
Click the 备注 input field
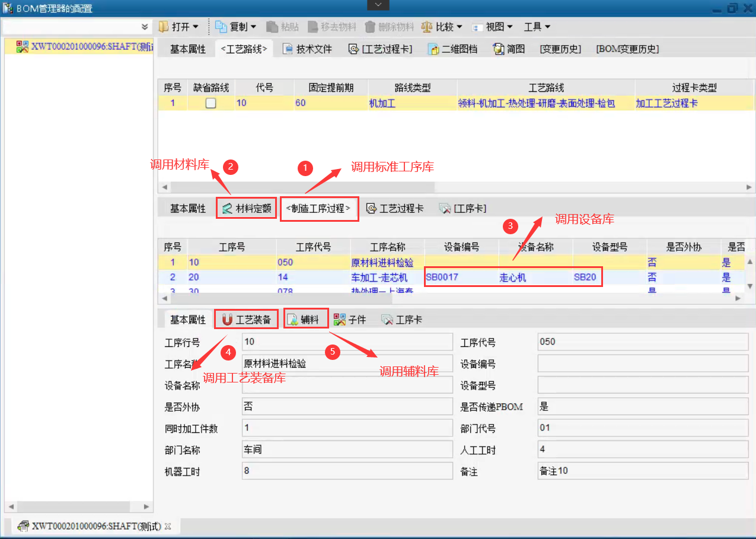tap(643, 471)
